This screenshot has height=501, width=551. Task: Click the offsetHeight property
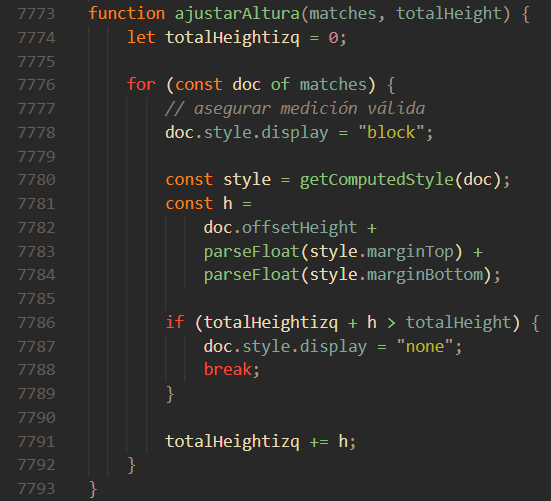pyautogui.click(x=299, y=228)
